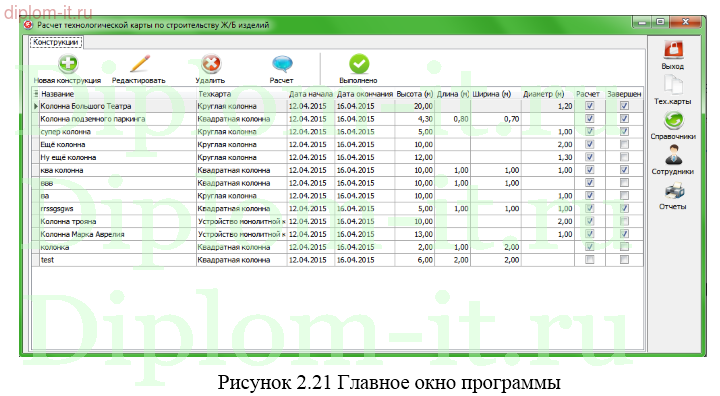Maximize the application window
The width and height of the screenshot is (720, 396).
[660, 22]
